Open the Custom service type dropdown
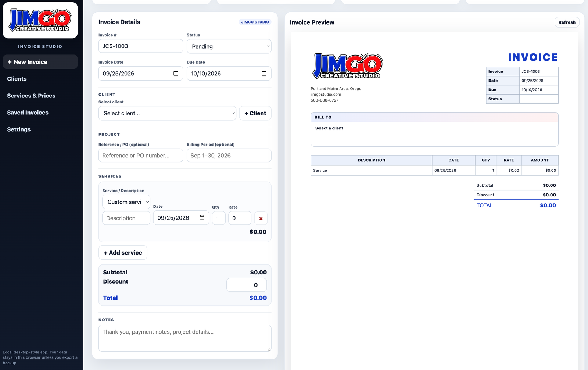This screenshot has height=370, width=588. coord(126,202)
